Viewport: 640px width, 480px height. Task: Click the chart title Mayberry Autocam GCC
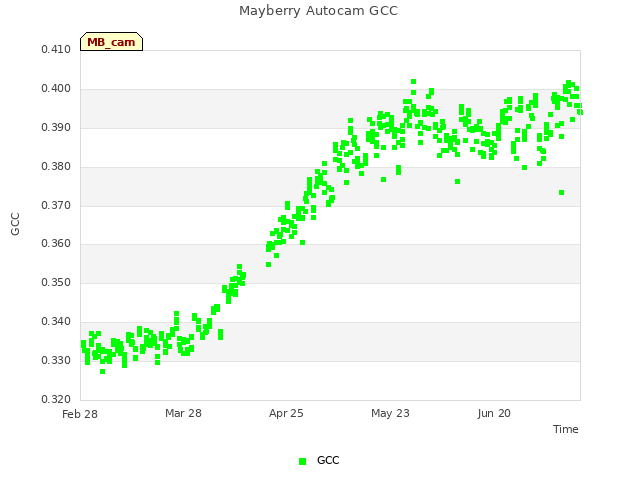(x=318, y=11)
